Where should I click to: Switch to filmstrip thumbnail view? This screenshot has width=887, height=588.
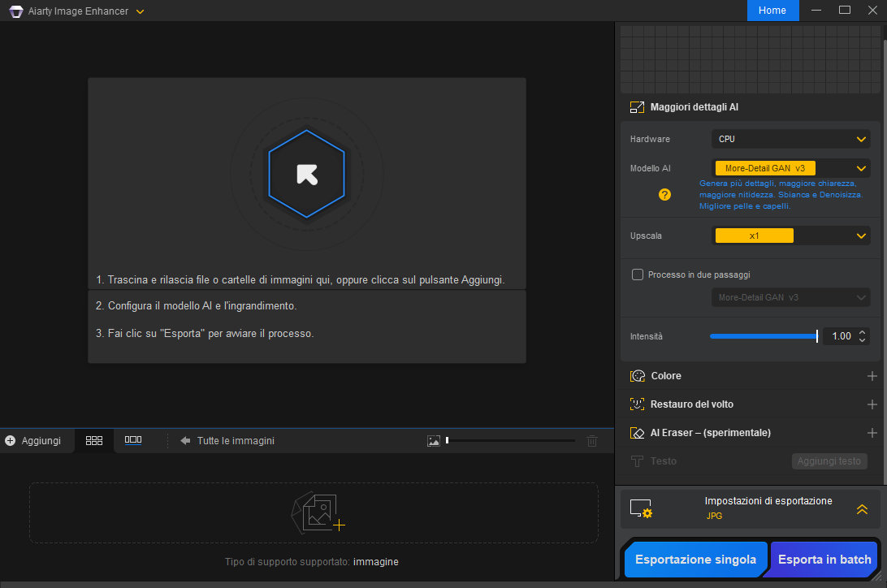tap(133, 441)
